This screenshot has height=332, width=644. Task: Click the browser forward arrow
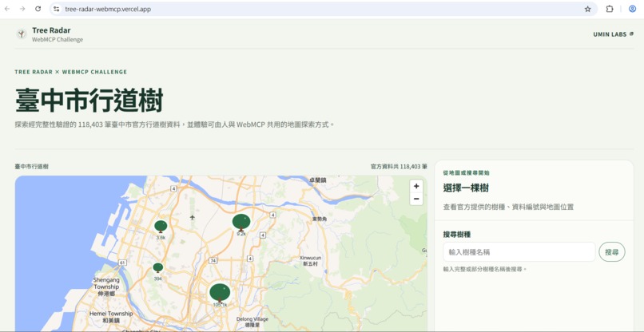coord(22,9)
